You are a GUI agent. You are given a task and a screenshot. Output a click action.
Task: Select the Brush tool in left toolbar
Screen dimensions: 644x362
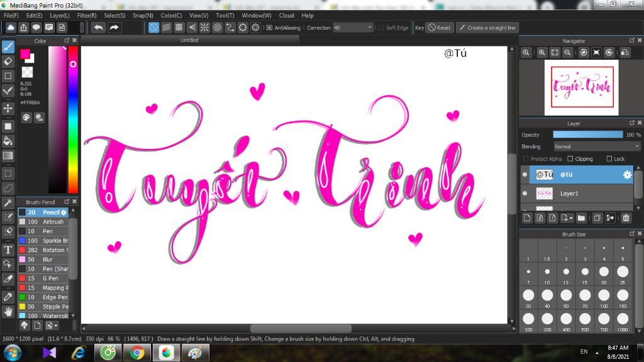(8, 47)
